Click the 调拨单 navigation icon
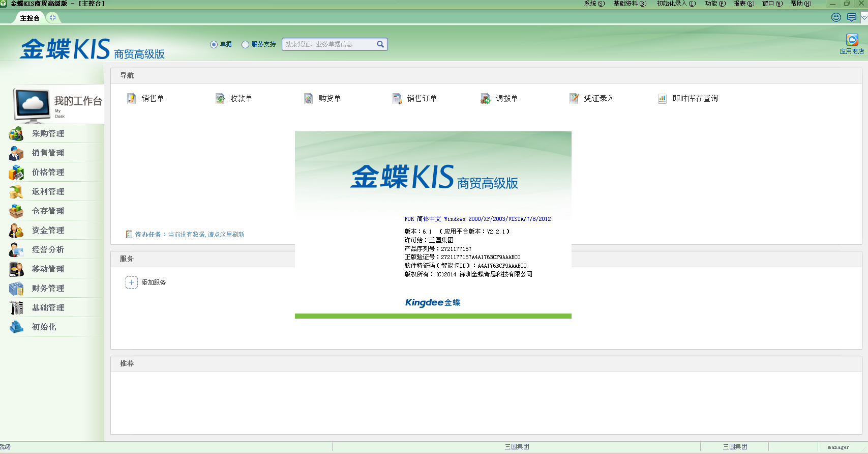This screenshot has width=868, height=454. click(x=485, y=98)
